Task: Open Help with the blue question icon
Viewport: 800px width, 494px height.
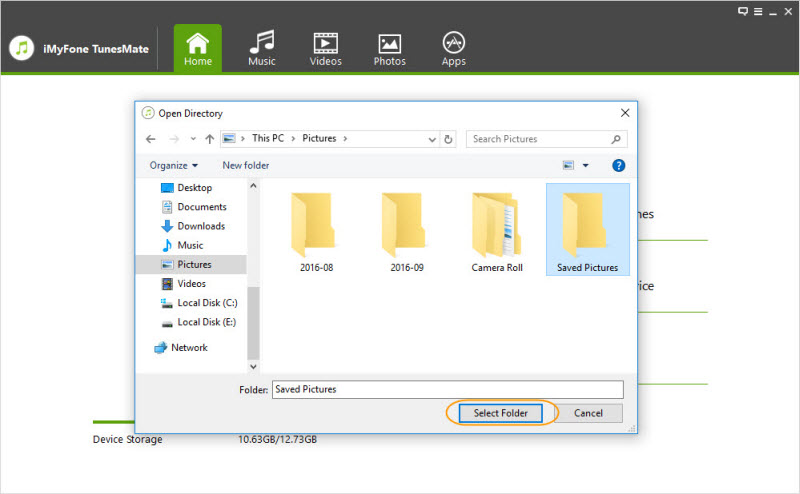Action: click(618, 165)
